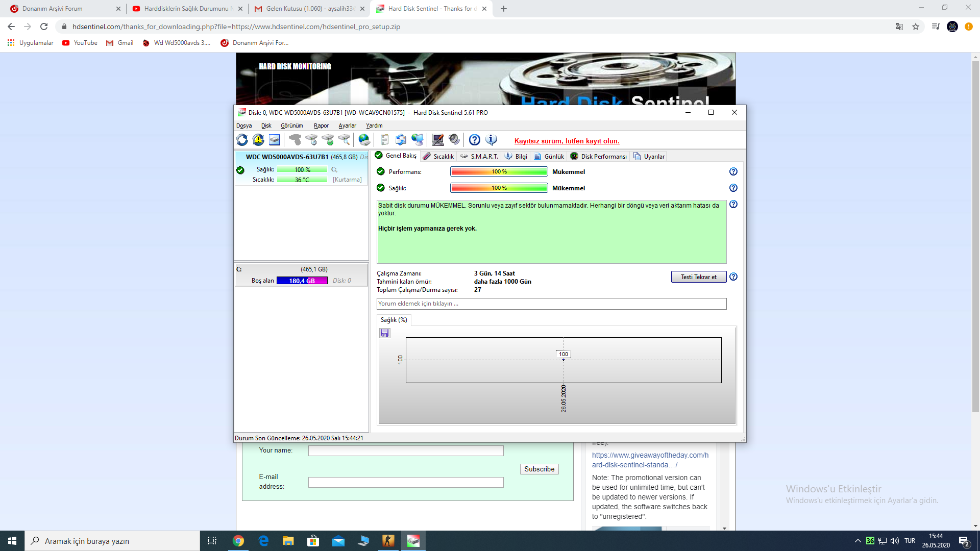Click the translate page icon in address bar
The width and height of the screenshot is (980, 551).
(899, 27)
